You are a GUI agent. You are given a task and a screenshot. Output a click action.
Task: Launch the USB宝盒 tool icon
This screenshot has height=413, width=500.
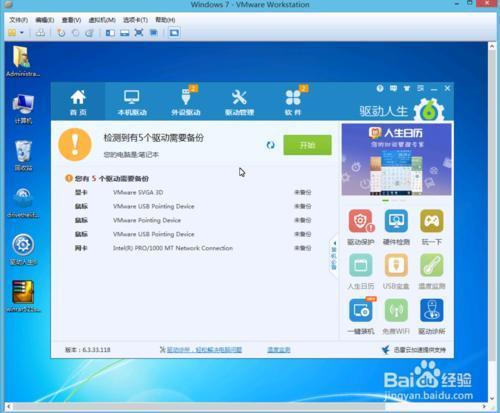(396, 265)
